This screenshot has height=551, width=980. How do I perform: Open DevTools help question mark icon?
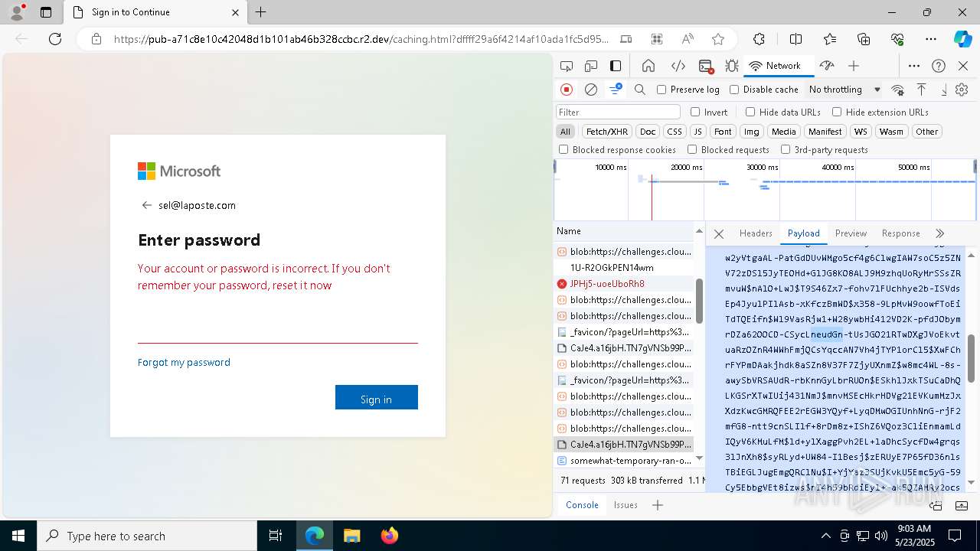(x=939, y=66)
